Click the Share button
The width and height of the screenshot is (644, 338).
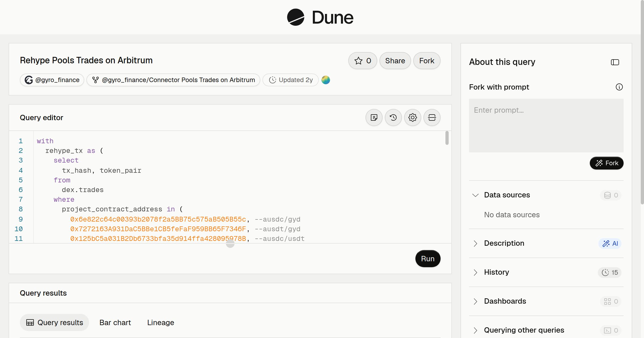395,61
